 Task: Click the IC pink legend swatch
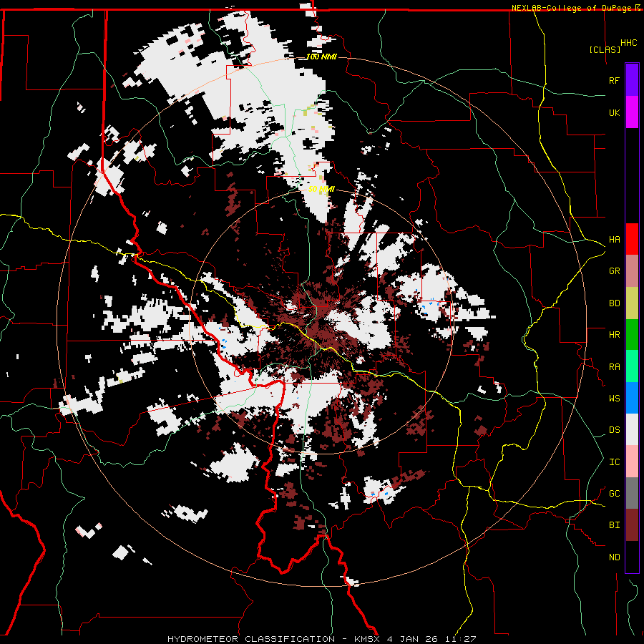click(x=632, y=462)
